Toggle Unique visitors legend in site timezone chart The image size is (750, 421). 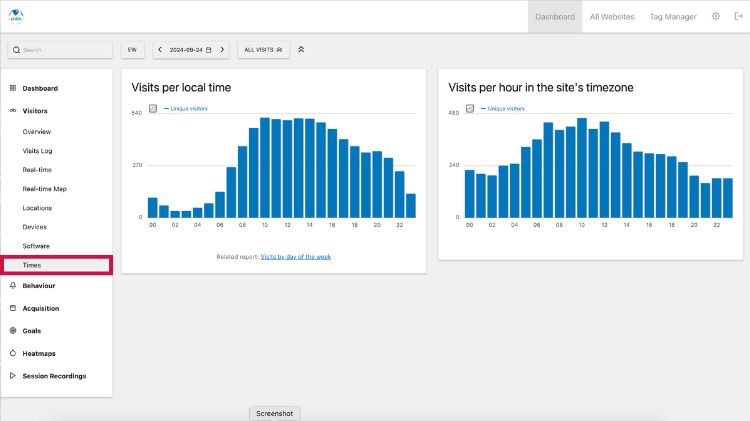(x=505, y=108)
